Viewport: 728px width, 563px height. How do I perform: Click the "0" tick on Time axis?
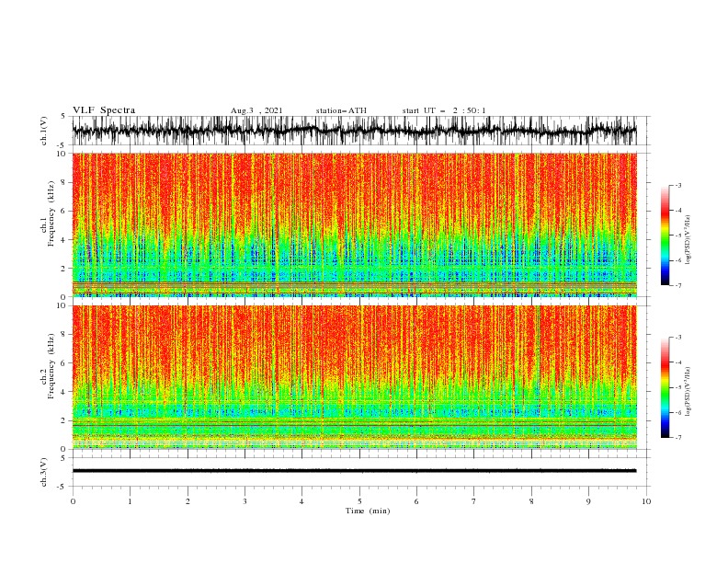coord(73,501)
